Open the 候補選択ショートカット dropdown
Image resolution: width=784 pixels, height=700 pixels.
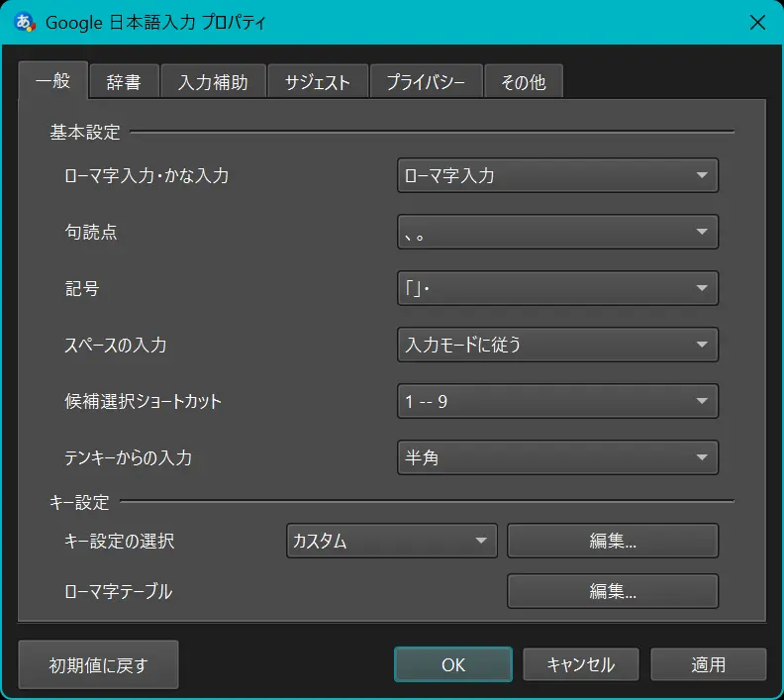pos(557,402)
